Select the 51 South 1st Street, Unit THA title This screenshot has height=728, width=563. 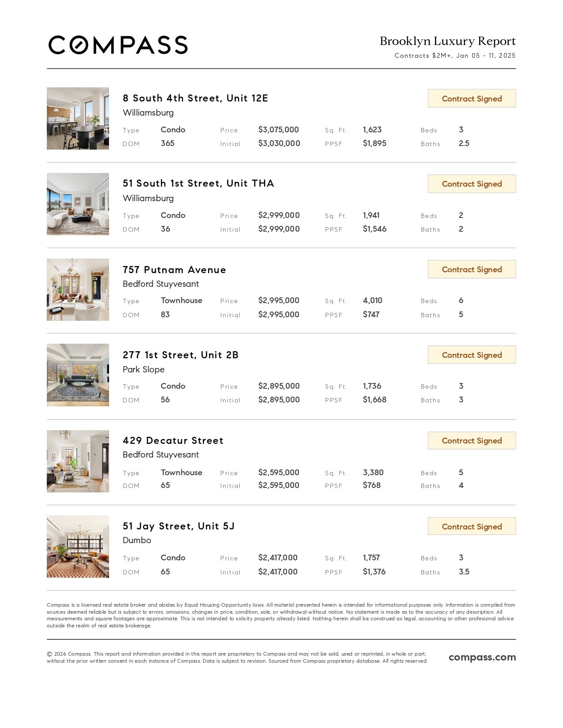click(198, 184)
